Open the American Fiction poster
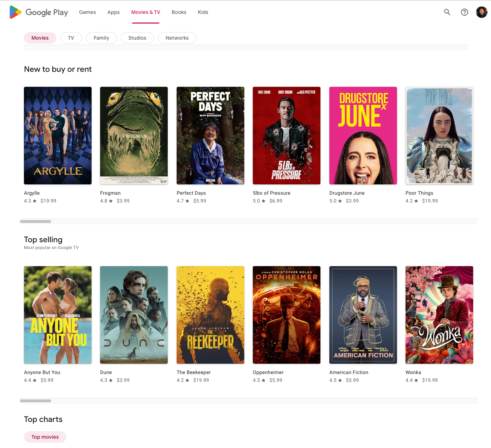This screenshot has width=491, height=448. 363,315
